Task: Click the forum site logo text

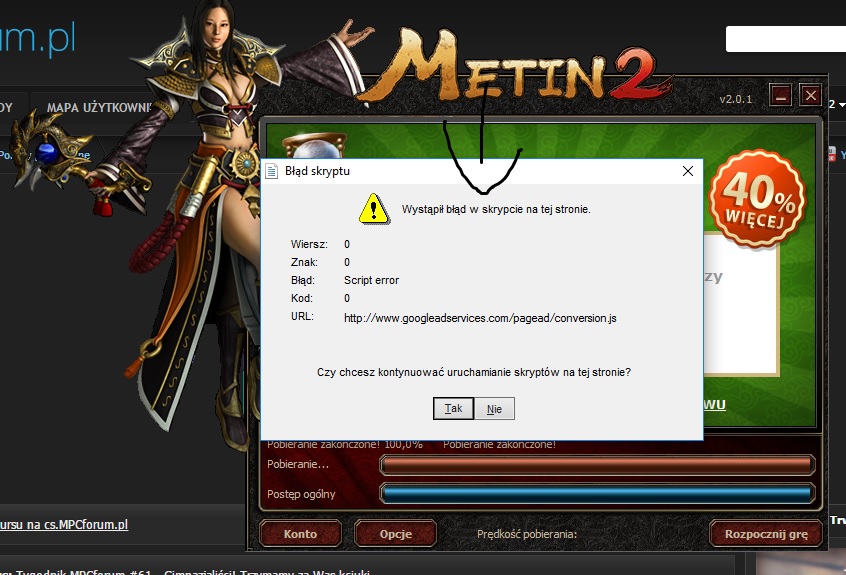Action: [38, 39]
